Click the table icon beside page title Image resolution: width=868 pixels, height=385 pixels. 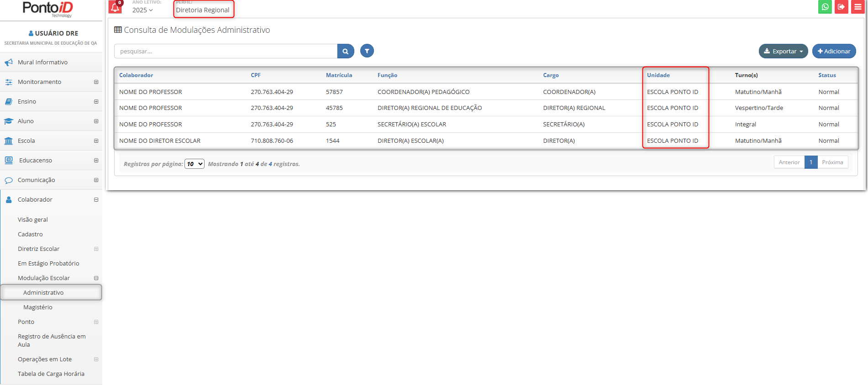pyautogui.click(x=118, y=30)
